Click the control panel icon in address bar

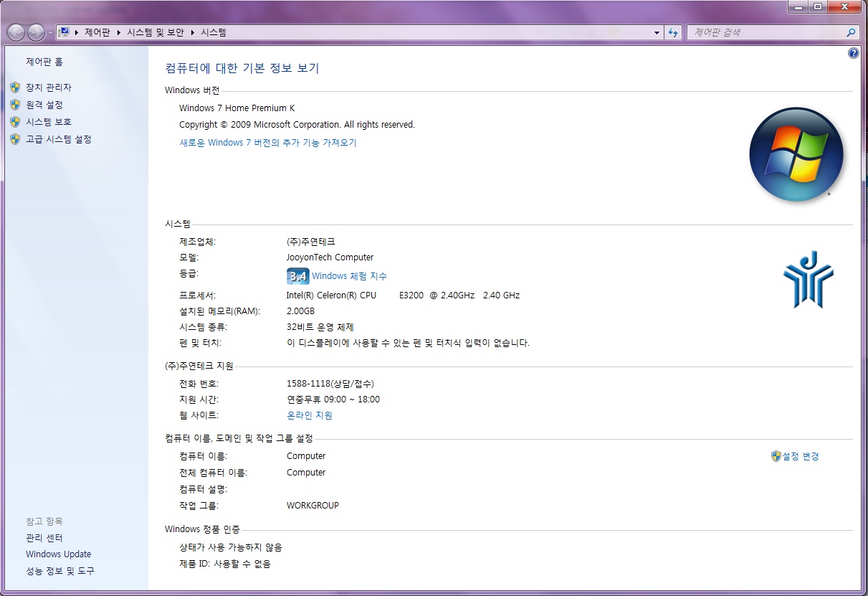(x=65, y=32)
